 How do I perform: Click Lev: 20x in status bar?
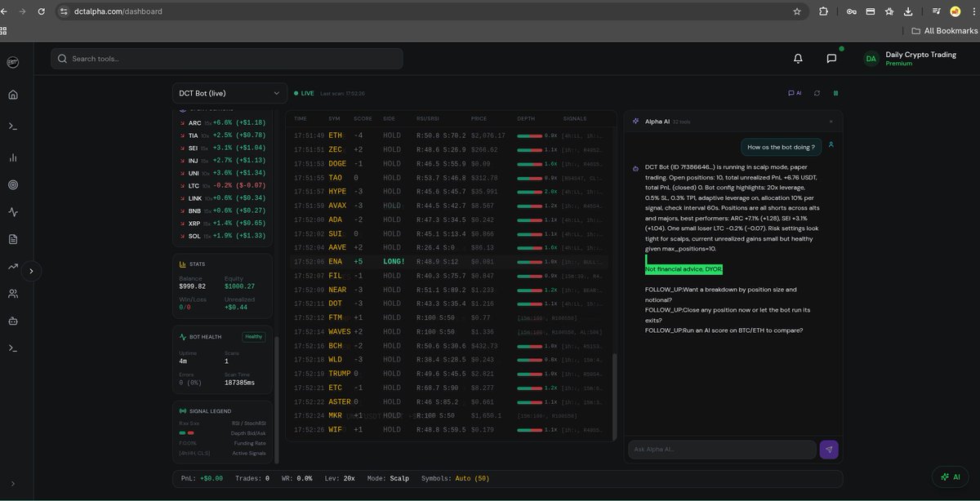pos(340,478)
